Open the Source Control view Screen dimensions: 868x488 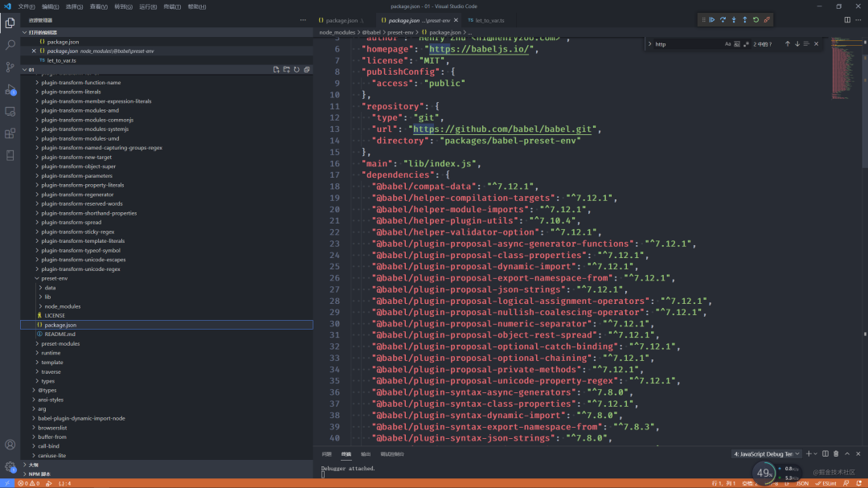pos(10,68)
